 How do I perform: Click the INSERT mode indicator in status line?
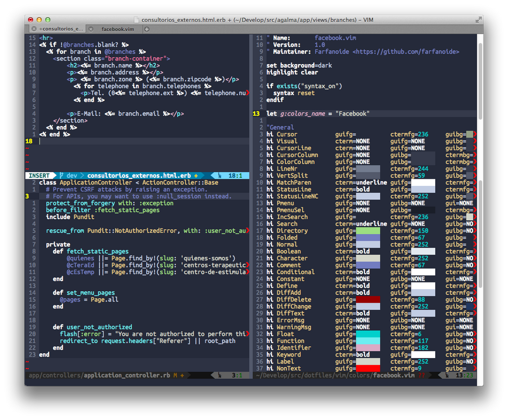click(39, 176)
